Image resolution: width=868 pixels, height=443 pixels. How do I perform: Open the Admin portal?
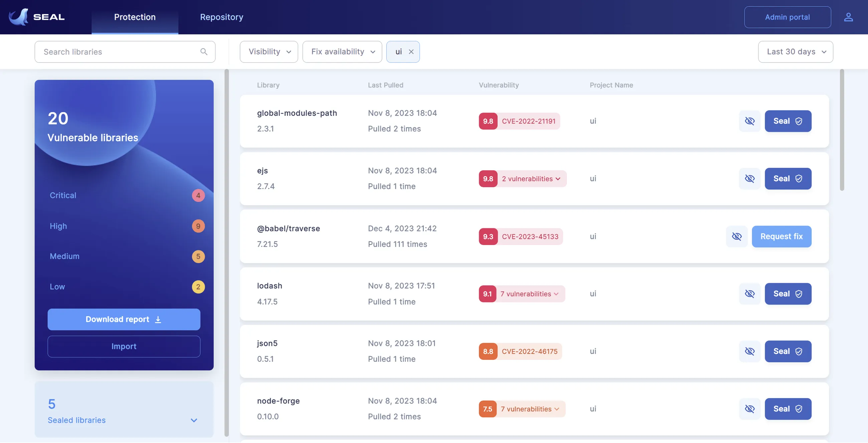[x=788, y=17]
